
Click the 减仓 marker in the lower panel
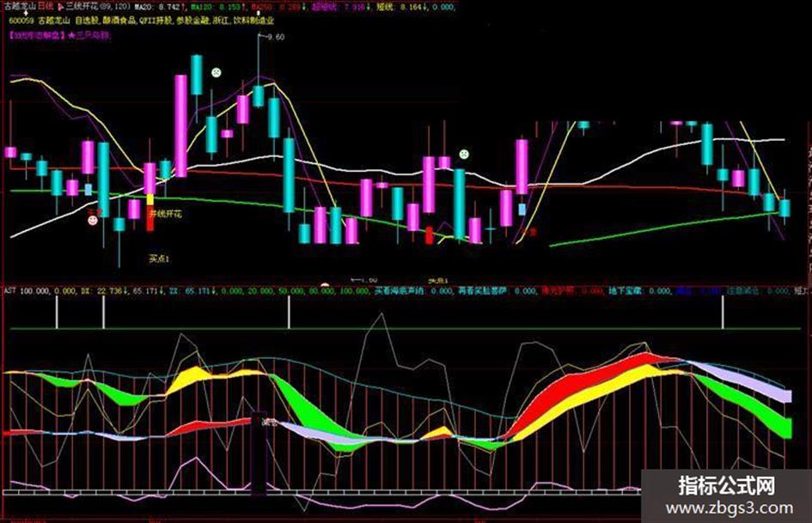[x=269, y=422]
